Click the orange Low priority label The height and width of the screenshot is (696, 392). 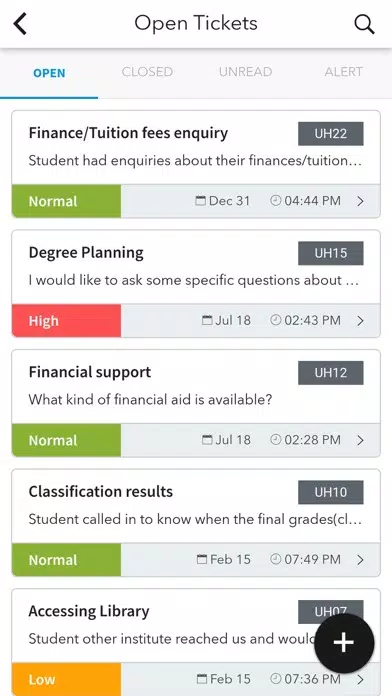pos(67,679)
